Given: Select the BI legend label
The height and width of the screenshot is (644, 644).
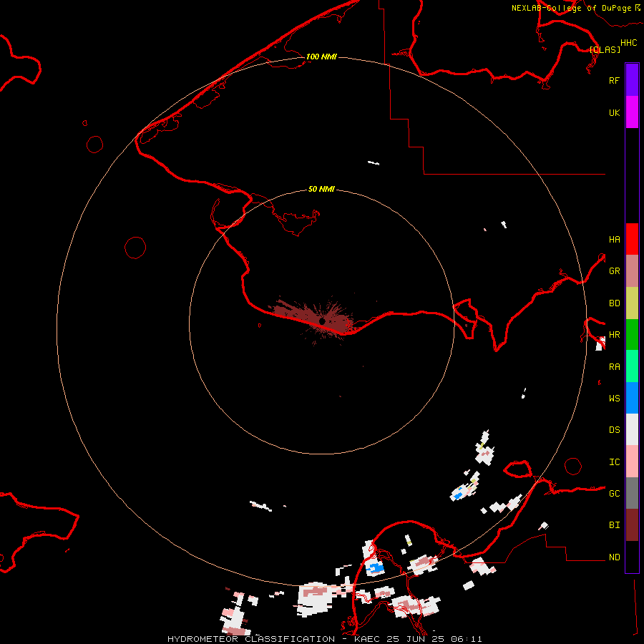Looking at the screenshot, I should (614, 525).
